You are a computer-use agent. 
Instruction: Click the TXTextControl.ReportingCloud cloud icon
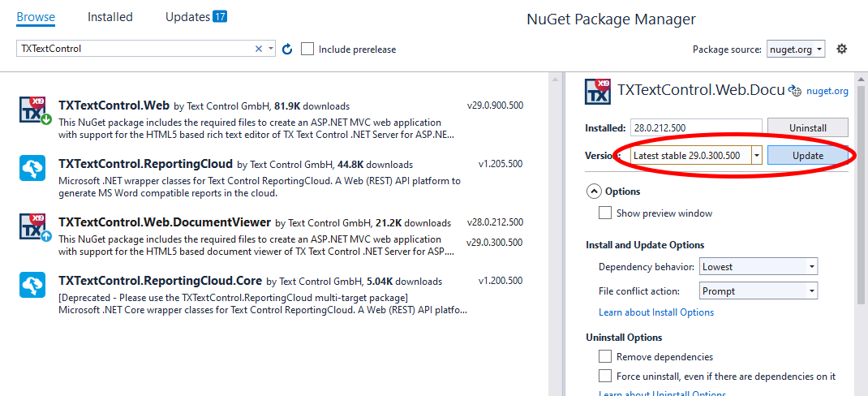point(32,168)
